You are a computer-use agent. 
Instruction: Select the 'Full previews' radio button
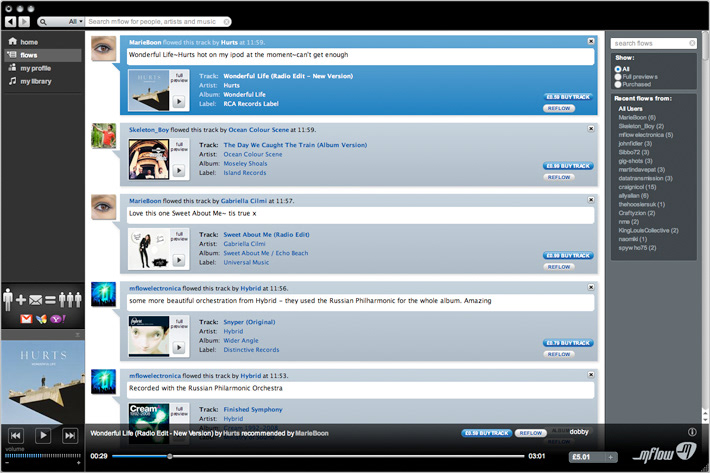[620, 77]
